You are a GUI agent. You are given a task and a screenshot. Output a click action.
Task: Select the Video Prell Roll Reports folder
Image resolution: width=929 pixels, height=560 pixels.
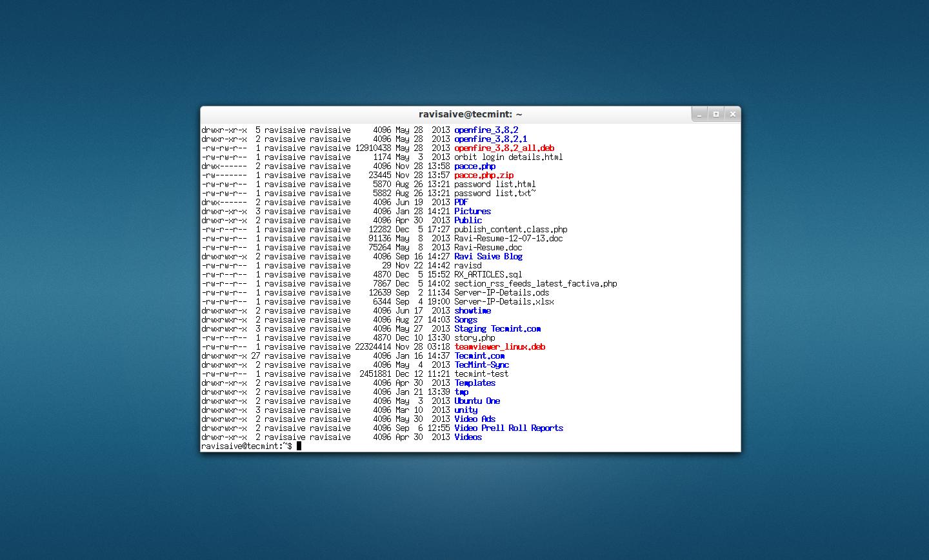point(509,428)
